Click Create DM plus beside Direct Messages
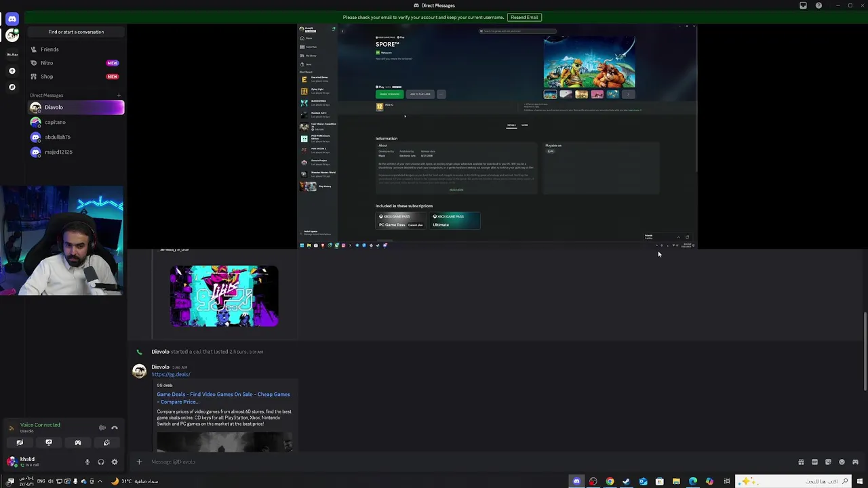 pyautogui.click(x=119, y=96)
